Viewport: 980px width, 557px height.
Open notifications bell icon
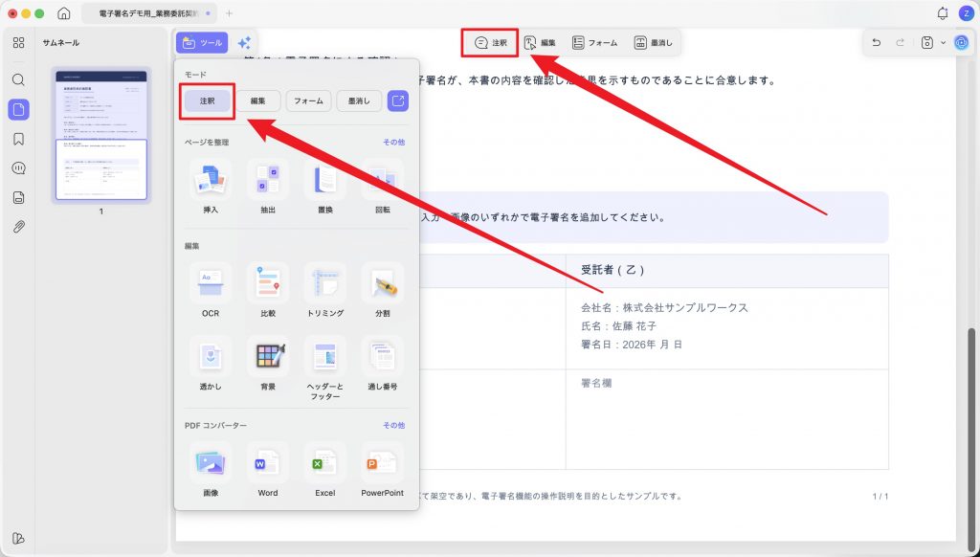click(943, 13)
